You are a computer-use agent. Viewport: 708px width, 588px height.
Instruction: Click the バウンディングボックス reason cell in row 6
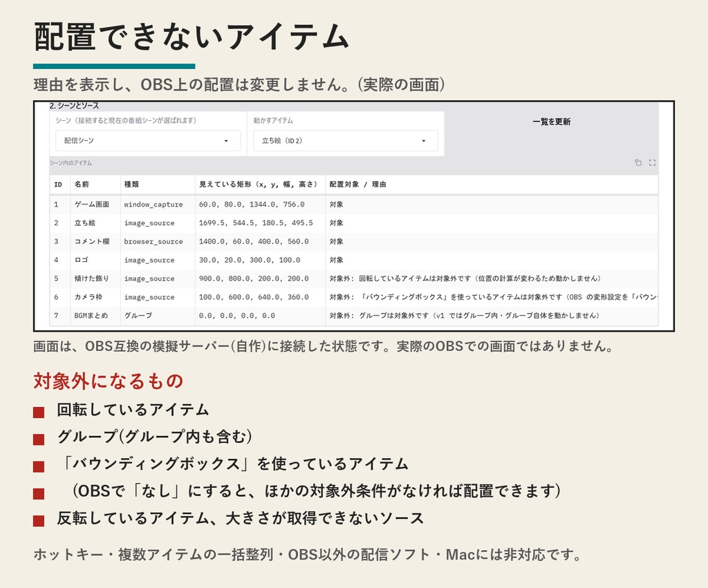click(x=492, y=297)
